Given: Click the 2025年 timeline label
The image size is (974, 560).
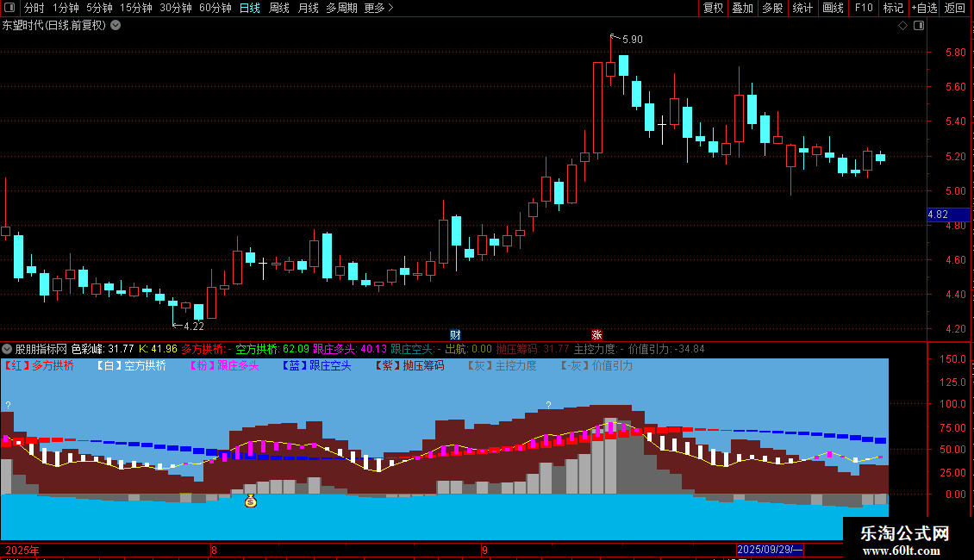Looking at the screenshot, I should click(x=22, y=550).
